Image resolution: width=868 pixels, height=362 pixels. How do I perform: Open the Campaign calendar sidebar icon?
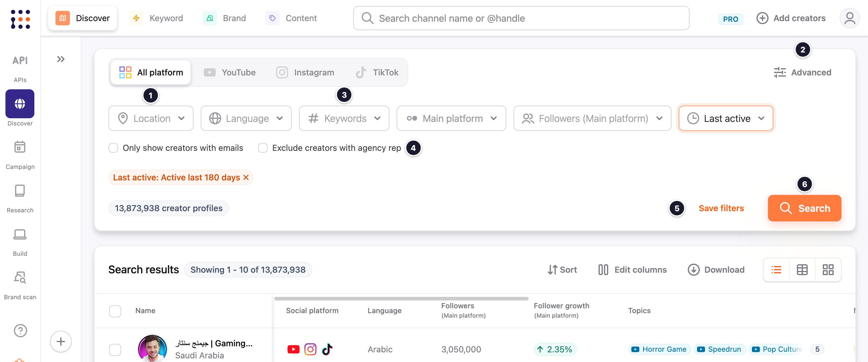[20, 147]
